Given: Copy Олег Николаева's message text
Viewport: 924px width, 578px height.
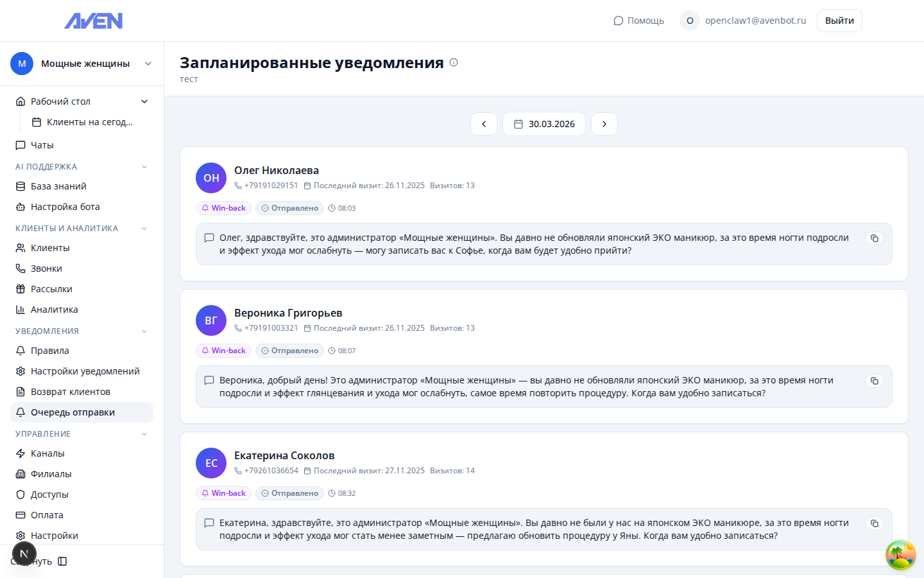Looking at the screenshot, I should tap(875, 238).
